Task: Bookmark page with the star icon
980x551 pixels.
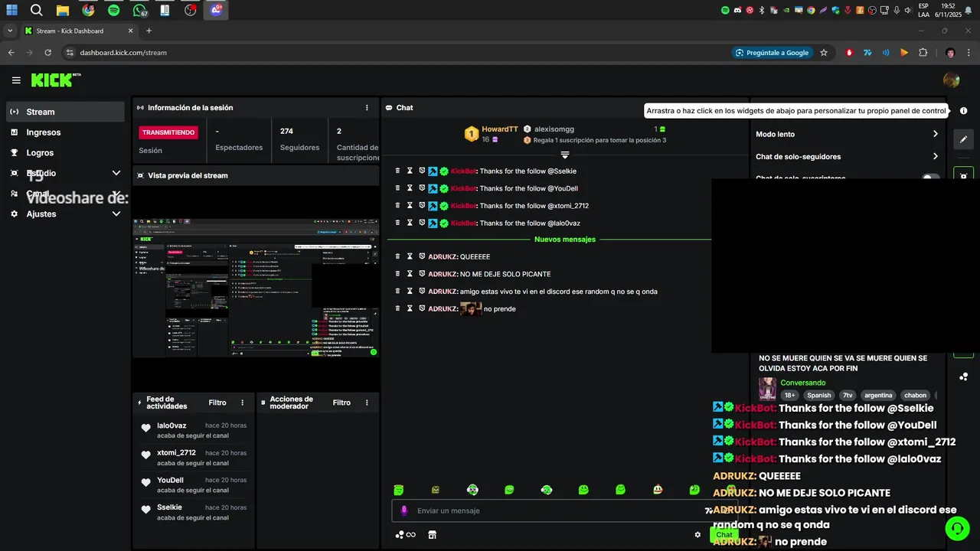Action: pos(824,53)
